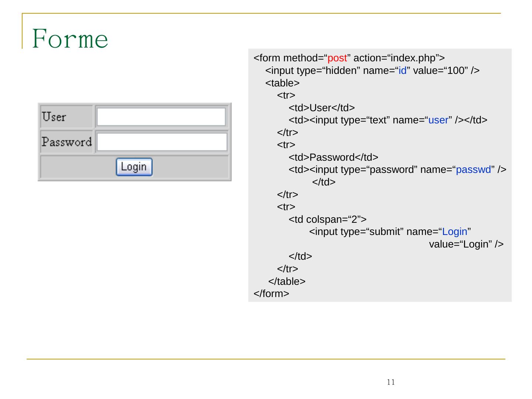
Task: Click the blue "user" name in code
Action: [x=438, y=120]
